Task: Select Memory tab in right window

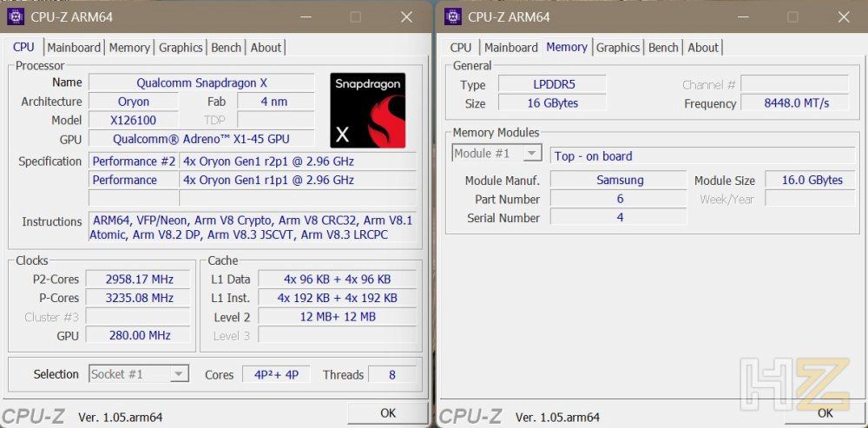Action: (x=566, y=47)
